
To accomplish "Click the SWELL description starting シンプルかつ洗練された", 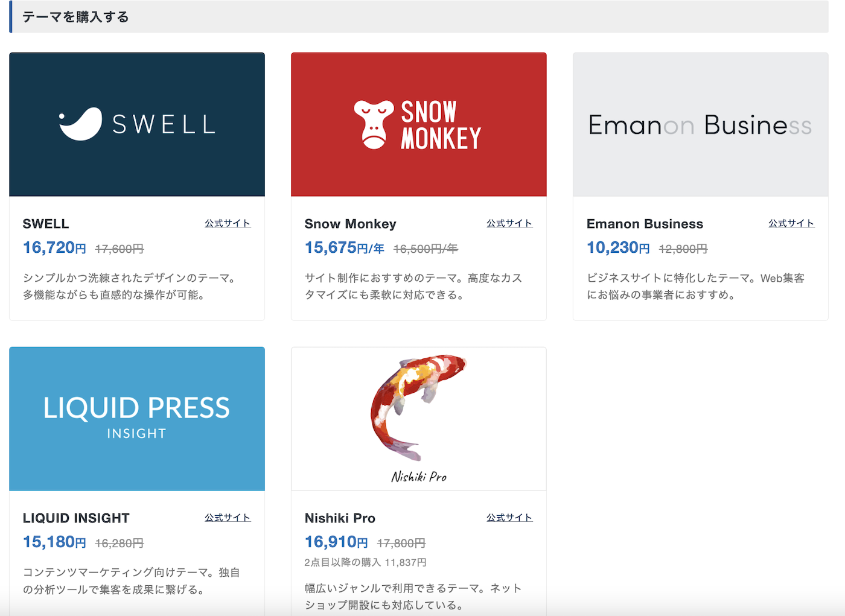I will pos(131,287).
